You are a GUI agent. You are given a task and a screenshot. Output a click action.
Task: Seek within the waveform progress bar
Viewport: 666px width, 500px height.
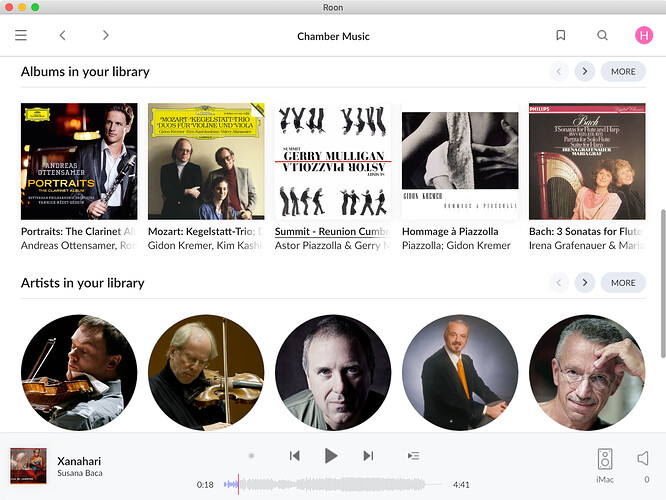click(333, 484)
